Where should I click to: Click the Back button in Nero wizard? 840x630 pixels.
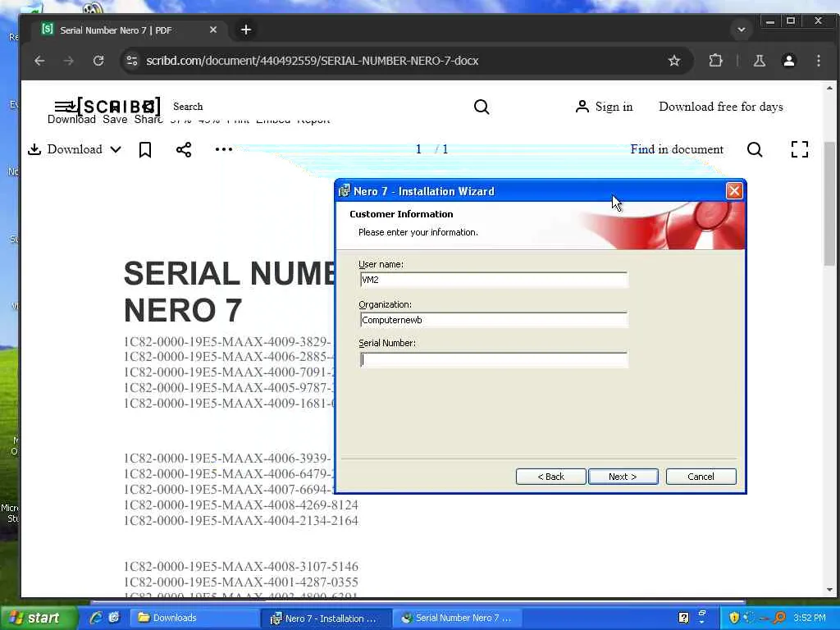click(x=550, y=477)
